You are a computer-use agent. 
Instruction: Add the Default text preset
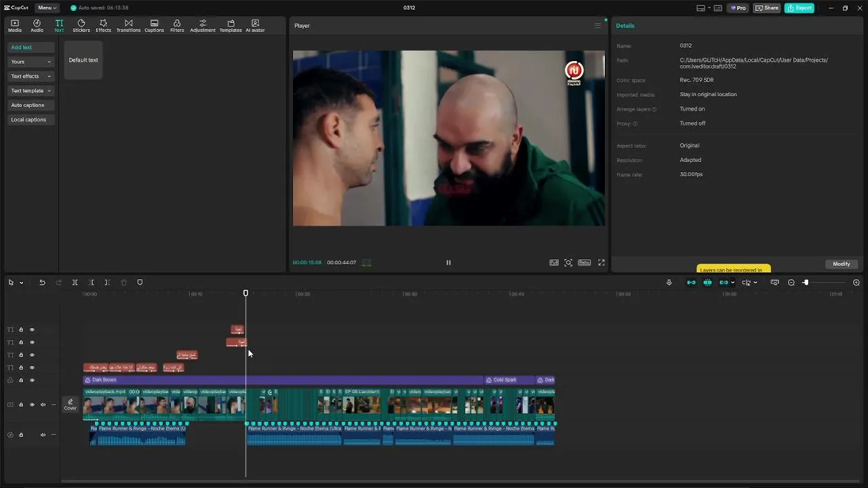83,60
